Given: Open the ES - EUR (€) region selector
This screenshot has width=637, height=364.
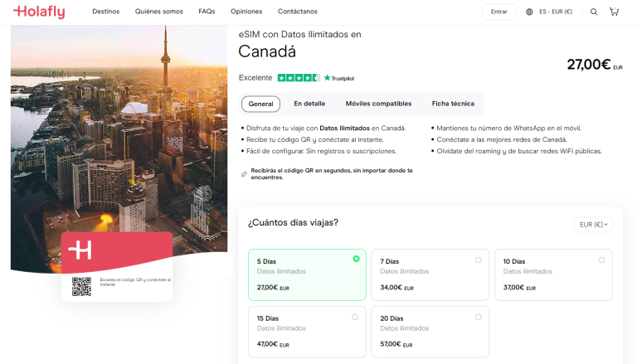Looking at the screenshot, I should [556, 12].
